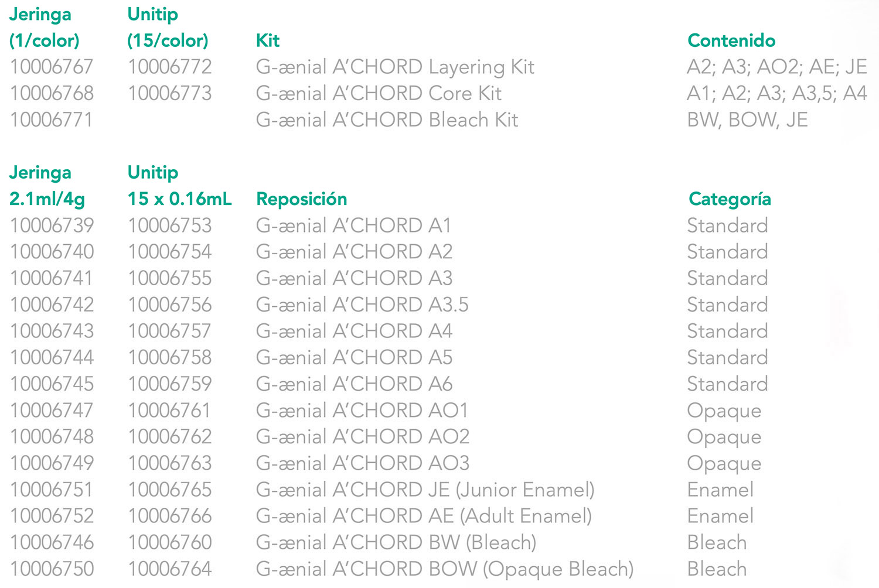This screenshot has height=588, width=879.
Task: Click the Kit column header
Action: click(268, 40)
